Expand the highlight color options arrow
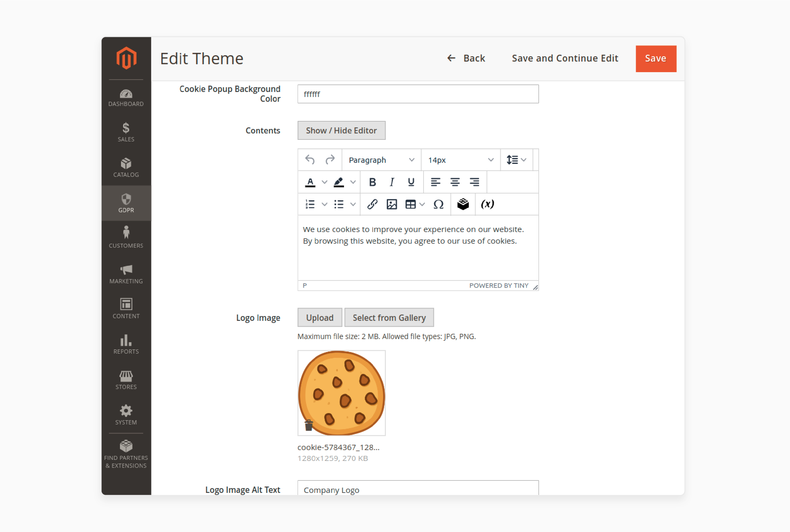 tap(353, 182)
